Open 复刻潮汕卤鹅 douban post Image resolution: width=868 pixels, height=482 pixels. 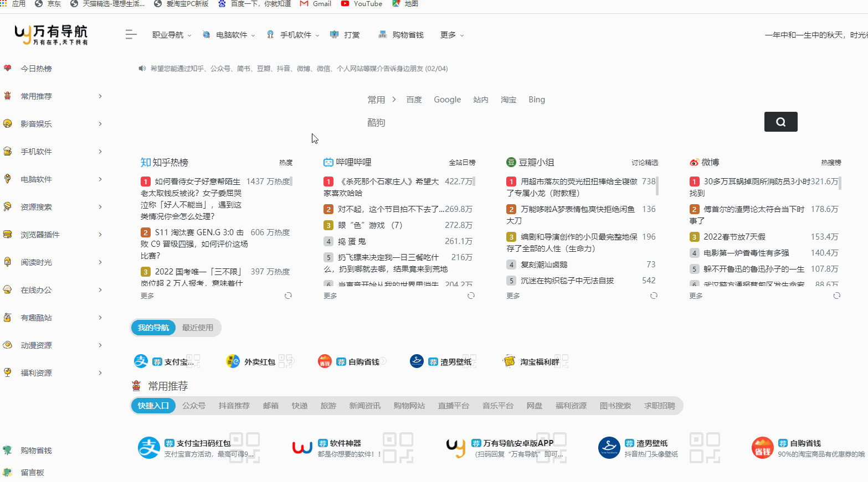click(544, 265)
